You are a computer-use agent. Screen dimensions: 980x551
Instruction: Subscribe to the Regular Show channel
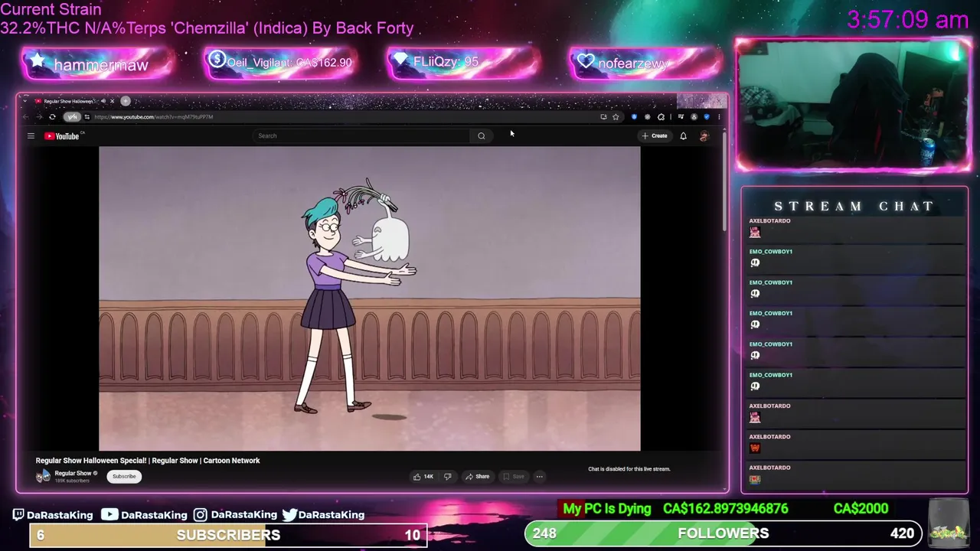coord(124,477)
